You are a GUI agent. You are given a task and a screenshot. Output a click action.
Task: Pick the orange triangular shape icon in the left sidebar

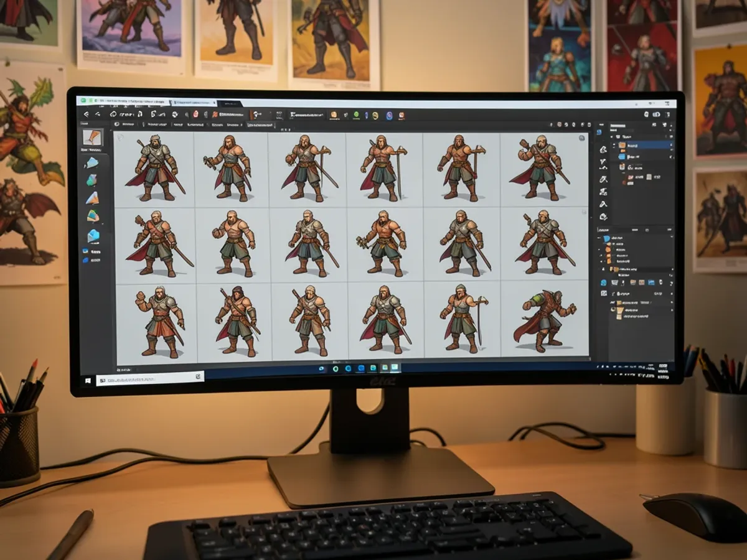pos(92,198)
